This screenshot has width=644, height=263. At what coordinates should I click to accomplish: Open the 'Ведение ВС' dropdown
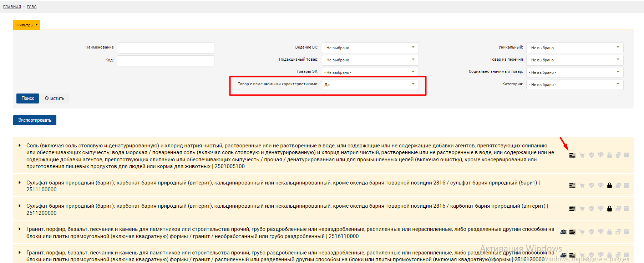[370, 48]
